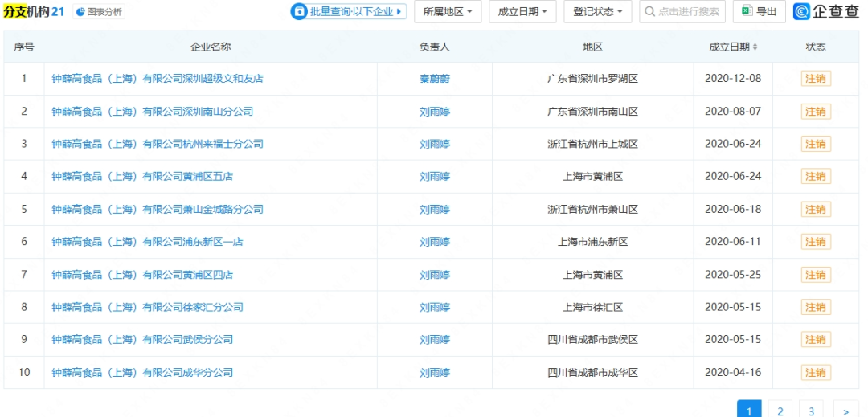Click the next page arrow
The width and height of the screenshot is (868, 417).
[x=845, y=411]
